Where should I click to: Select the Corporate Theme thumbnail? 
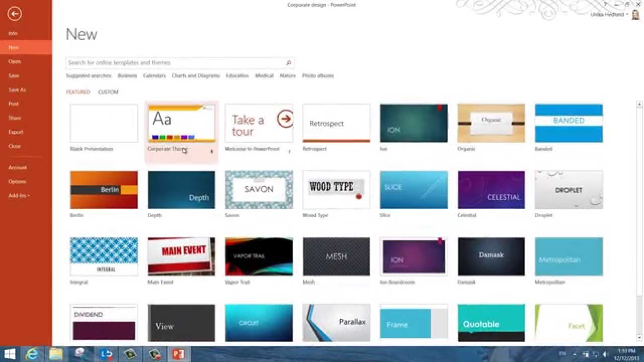tap(181, 123)
